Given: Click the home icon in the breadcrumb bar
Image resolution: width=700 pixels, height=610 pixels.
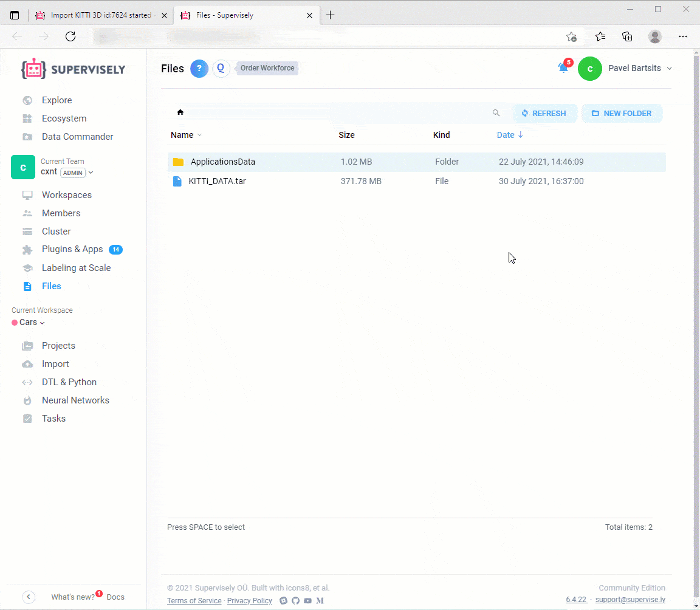Looking at the screenshot, I should click(x=180, y=112).
